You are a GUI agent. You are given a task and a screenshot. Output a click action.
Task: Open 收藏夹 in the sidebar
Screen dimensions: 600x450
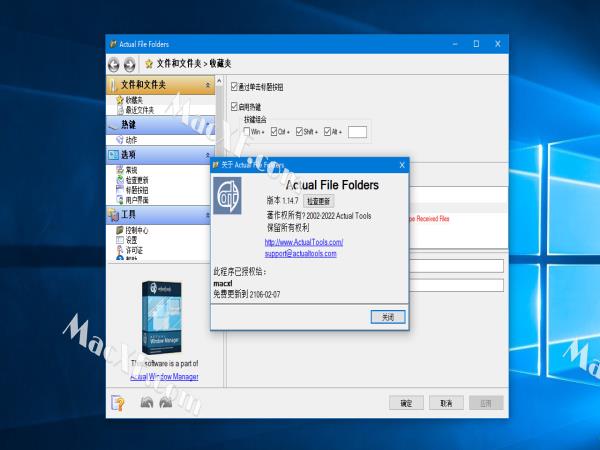pyautogui.click(x=134, y=100)
